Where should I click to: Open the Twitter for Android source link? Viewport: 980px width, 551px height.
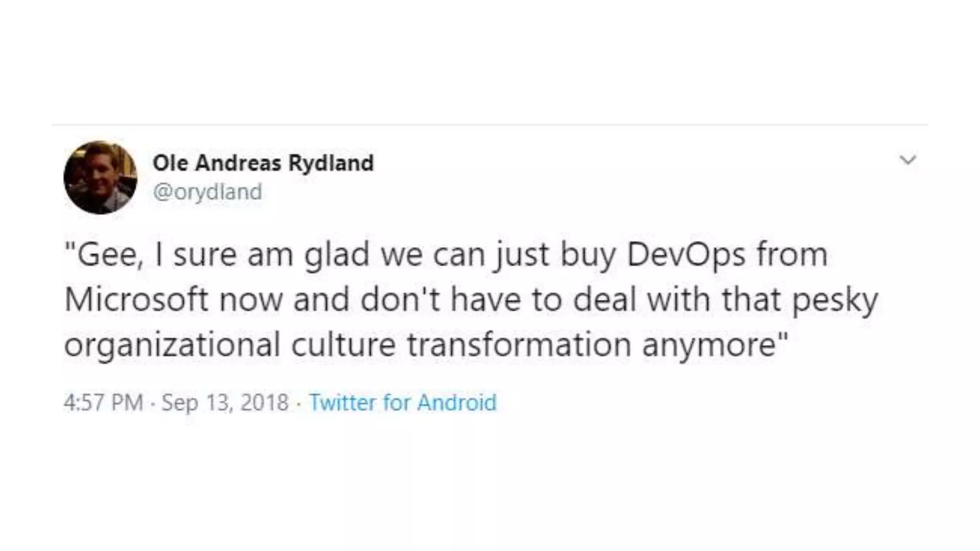tap(402, 402)
